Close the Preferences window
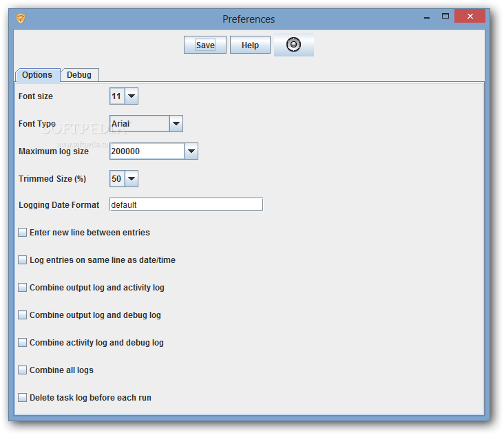504x435 pixels. (x=470, y=16)
